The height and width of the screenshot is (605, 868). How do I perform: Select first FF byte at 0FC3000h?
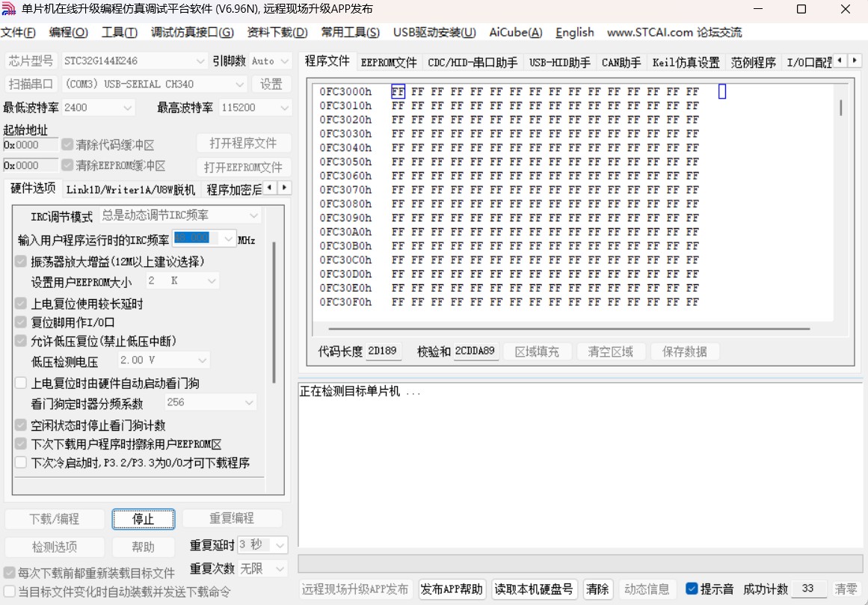(398, 91)
